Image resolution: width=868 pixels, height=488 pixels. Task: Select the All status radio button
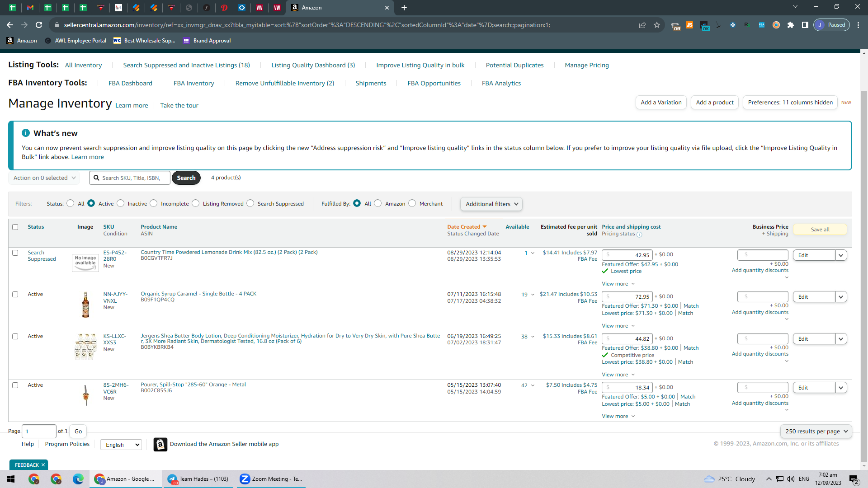(71, 203)
